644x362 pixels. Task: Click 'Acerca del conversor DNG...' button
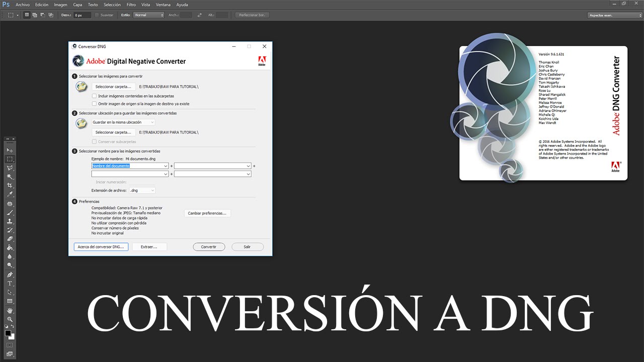pyautogui.click(x=101, y=247)
